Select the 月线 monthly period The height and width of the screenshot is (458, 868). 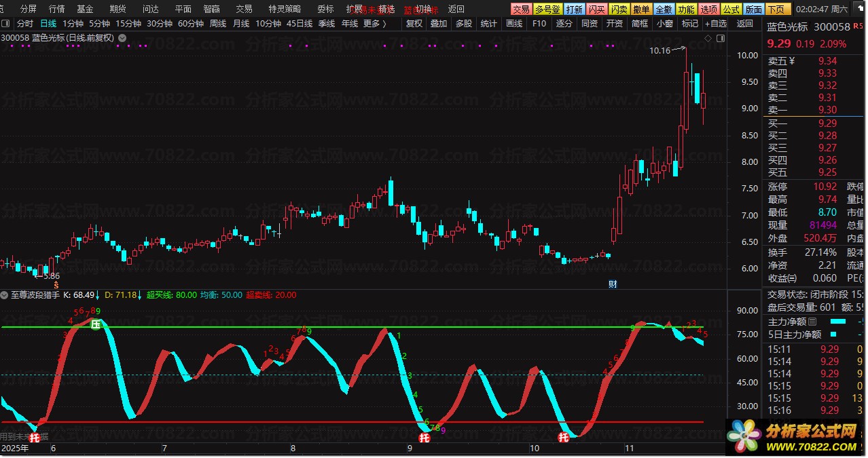[x=241, y=24]
